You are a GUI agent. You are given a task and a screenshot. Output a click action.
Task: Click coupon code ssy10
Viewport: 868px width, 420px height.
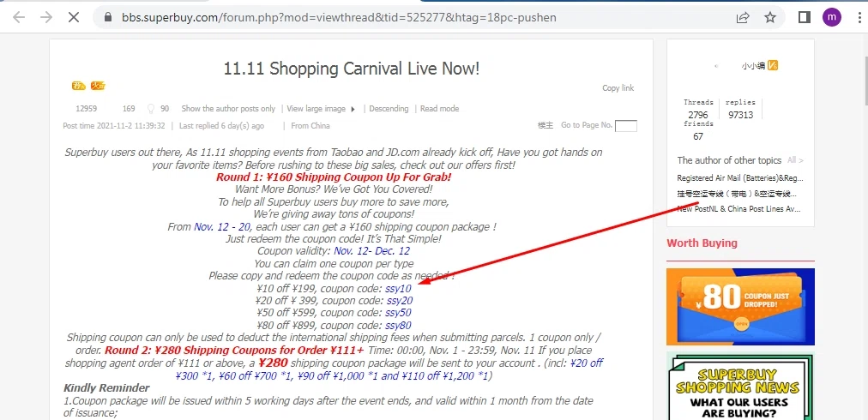point(399,288)
